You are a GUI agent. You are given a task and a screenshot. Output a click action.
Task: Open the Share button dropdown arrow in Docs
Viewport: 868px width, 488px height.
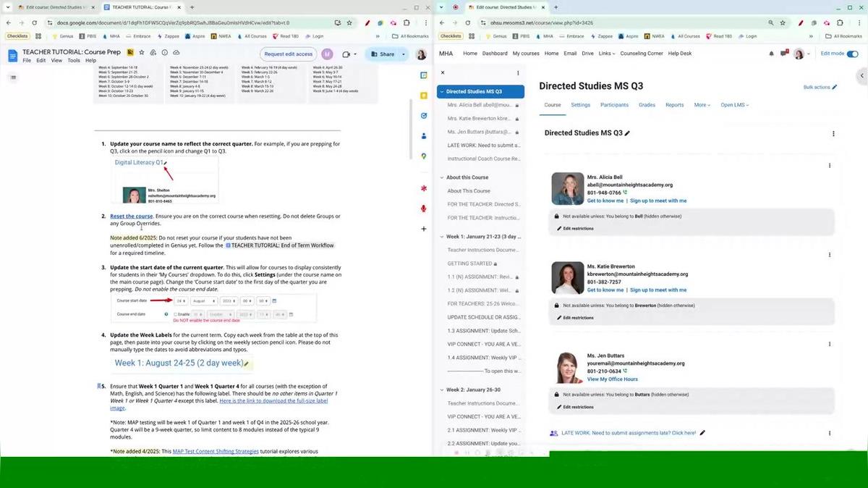[x=402, y=54]
